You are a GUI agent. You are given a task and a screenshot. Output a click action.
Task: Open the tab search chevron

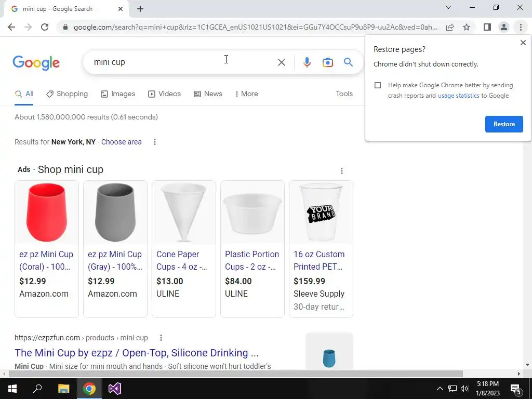[448, 7]
